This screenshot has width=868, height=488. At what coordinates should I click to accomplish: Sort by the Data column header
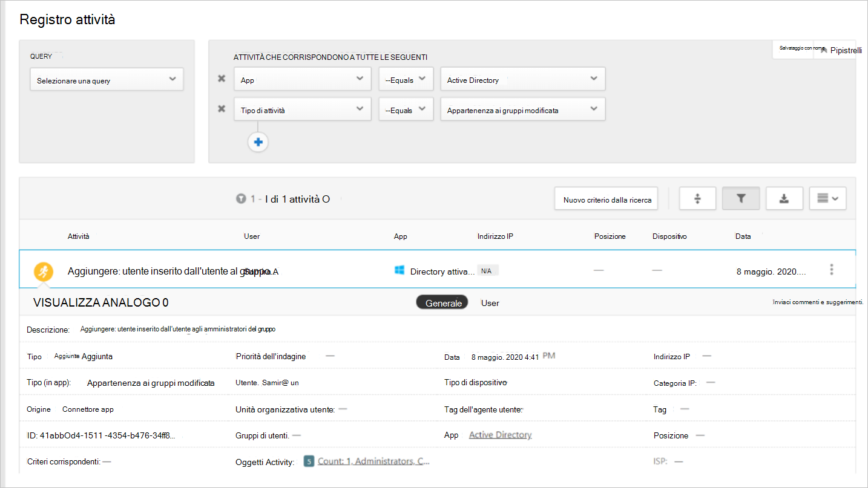pyautogui.click(x=743, y=236)
